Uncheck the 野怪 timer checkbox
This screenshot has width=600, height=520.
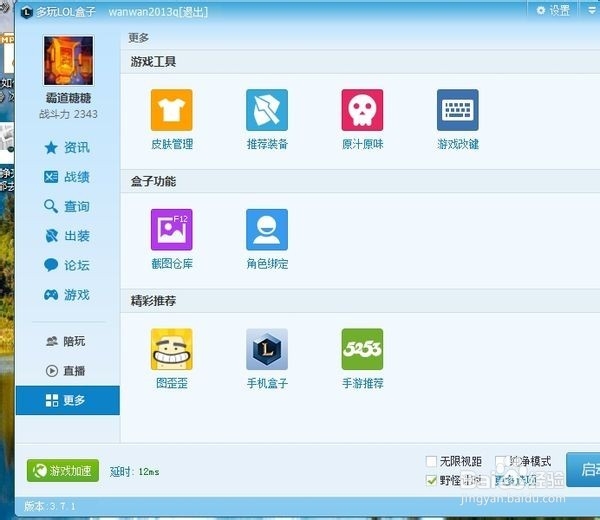(431, 480)
